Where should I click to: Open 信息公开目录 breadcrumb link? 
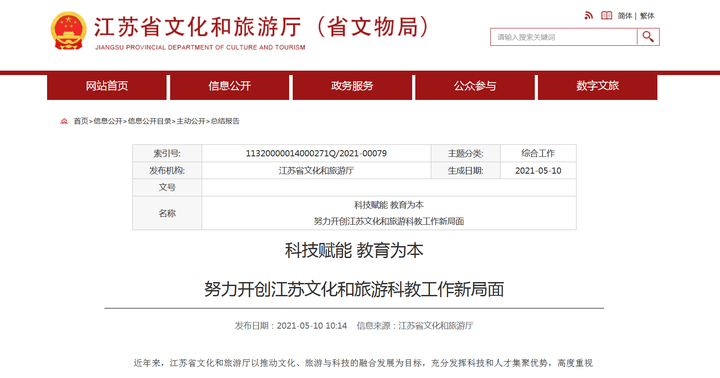[149, 121]
